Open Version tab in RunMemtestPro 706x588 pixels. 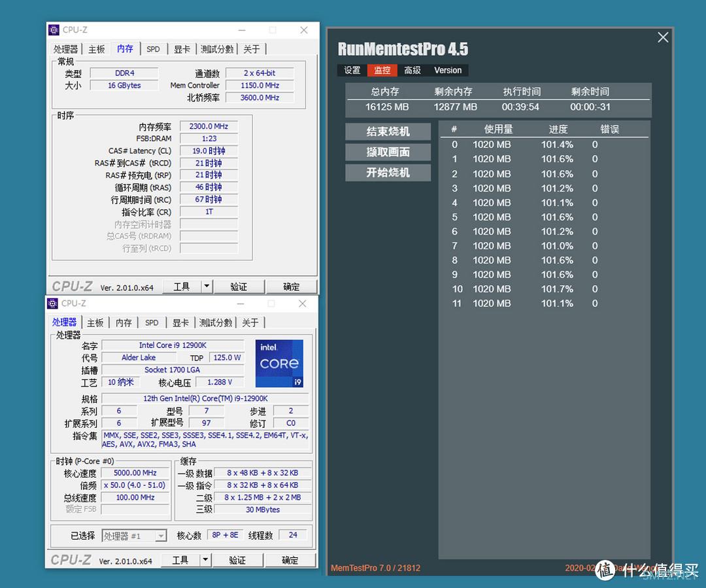[448, 70]
